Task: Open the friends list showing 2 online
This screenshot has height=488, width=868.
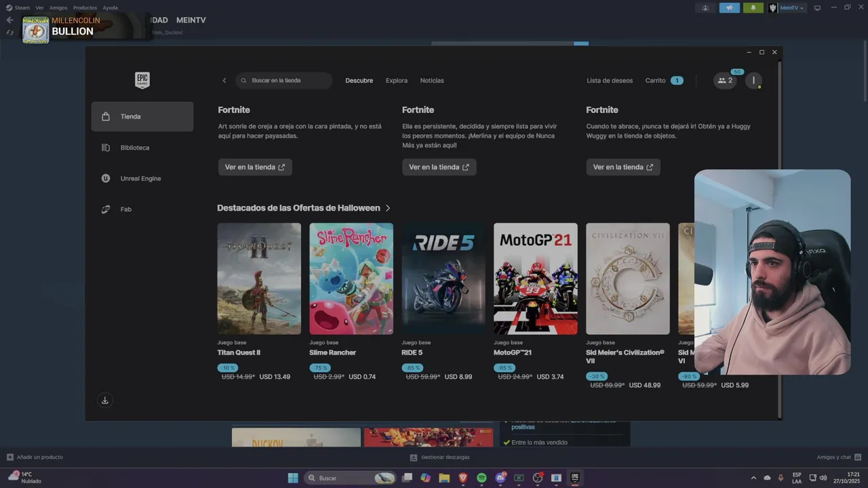Action: tap(725, 80)
